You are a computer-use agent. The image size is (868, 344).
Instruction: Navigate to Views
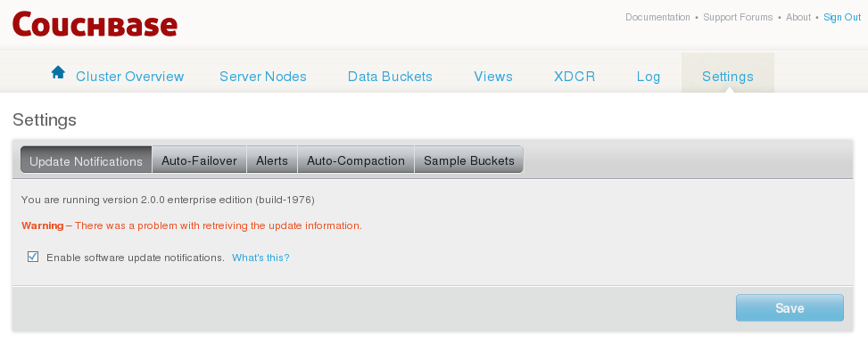point(493,77)
